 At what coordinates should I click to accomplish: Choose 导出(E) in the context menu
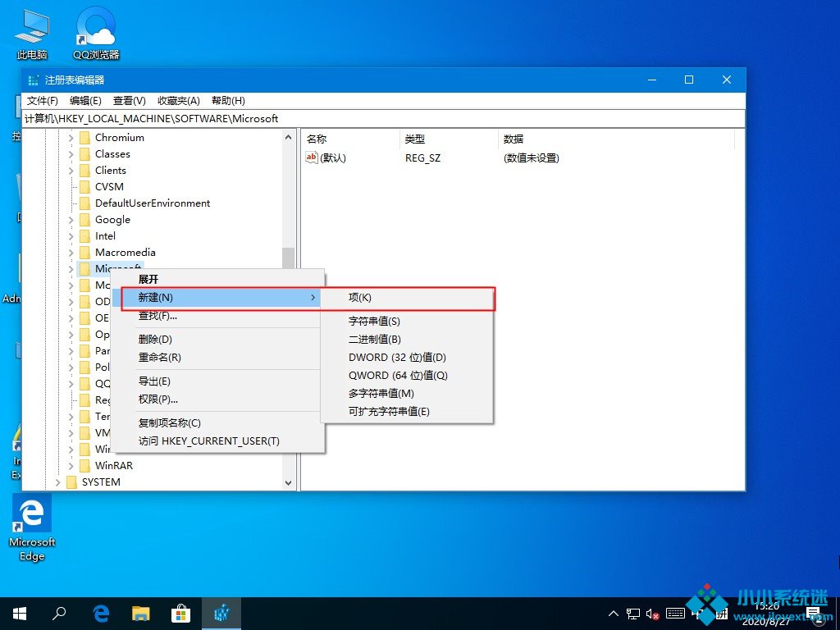coord(217,381)
